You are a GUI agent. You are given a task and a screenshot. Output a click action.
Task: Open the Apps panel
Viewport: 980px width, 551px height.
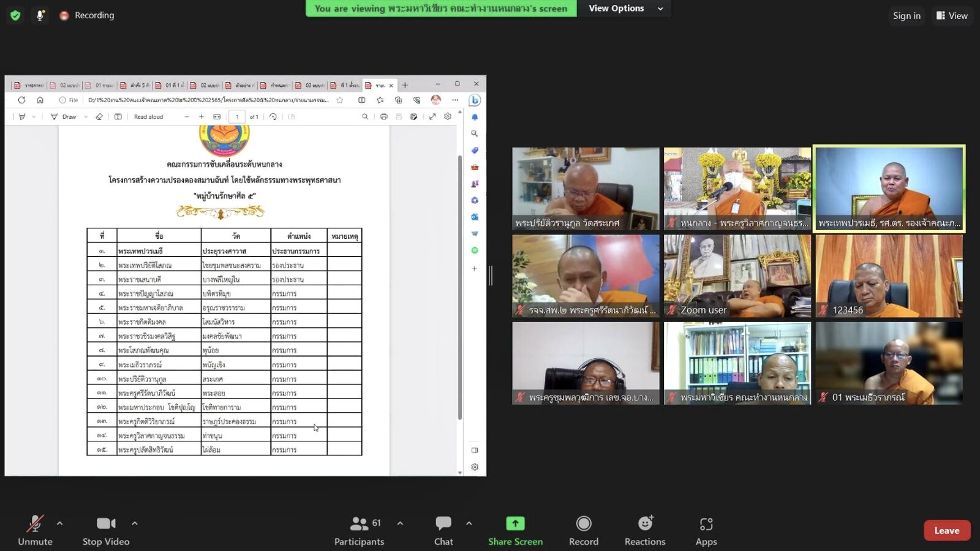click(x=706, y=530)
